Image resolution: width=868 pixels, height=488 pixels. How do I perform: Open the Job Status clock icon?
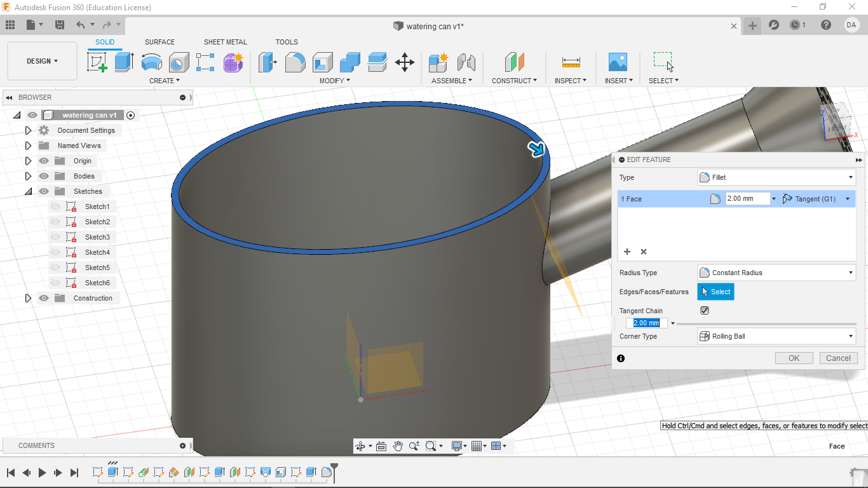click(796, 25)
